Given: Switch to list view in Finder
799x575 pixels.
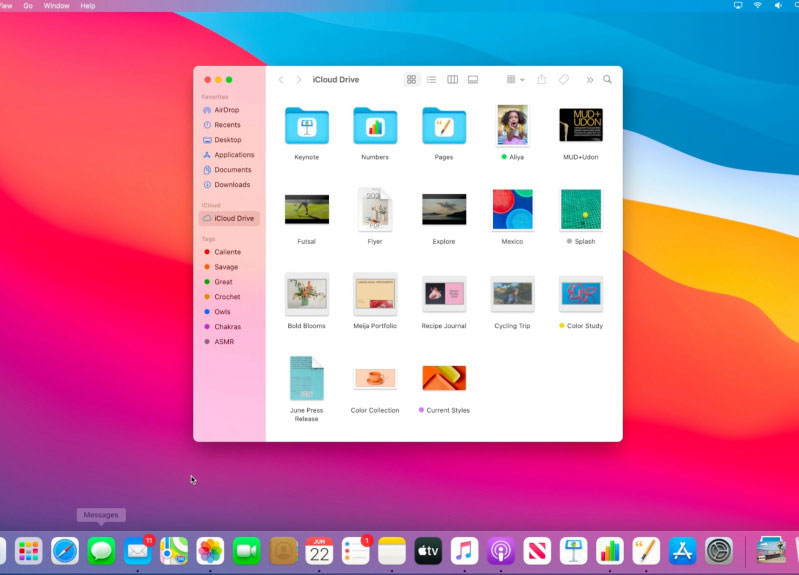Looking at the screenshot, I should 431,80.
